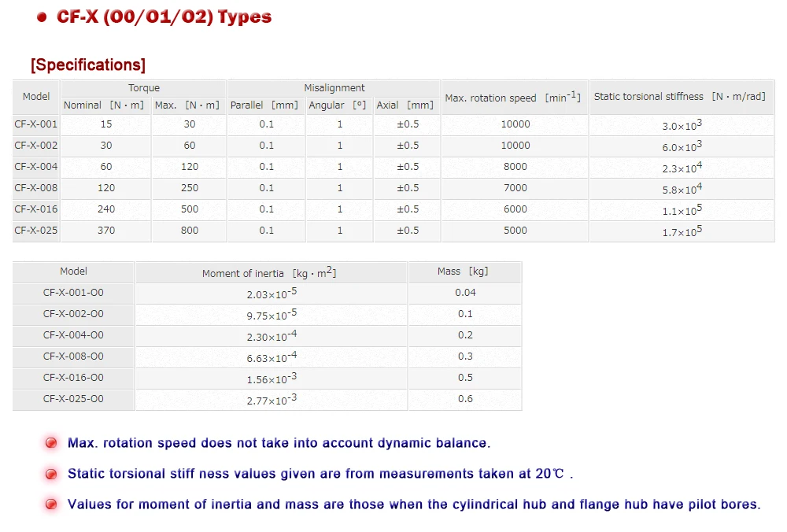The image size is (787, 532).
Task: Click the Moment of inertia header cell
Action: pos(272,272)
